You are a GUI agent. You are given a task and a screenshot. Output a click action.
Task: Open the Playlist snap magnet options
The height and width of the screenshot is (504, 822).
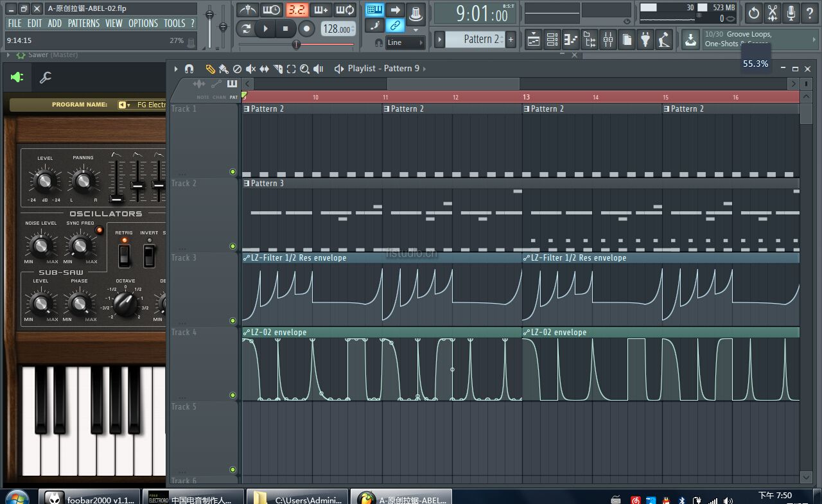point(189,69)
